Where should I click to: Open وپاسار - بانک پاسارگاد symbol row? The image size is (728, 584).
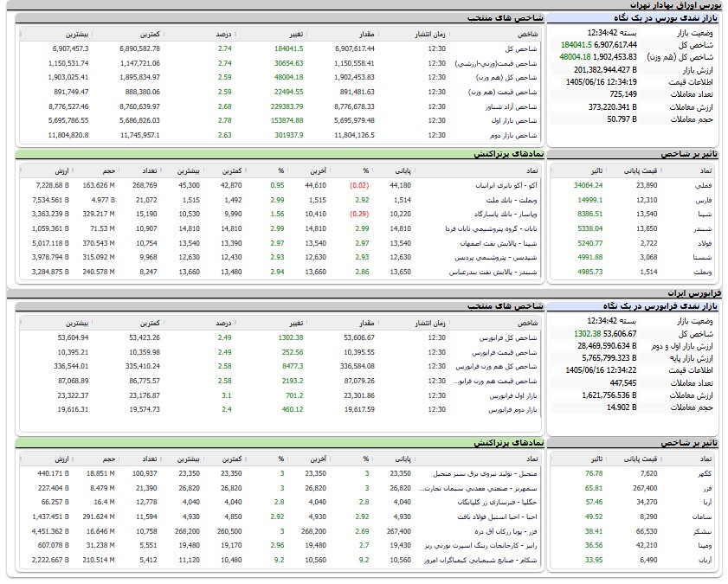(506, 214)
